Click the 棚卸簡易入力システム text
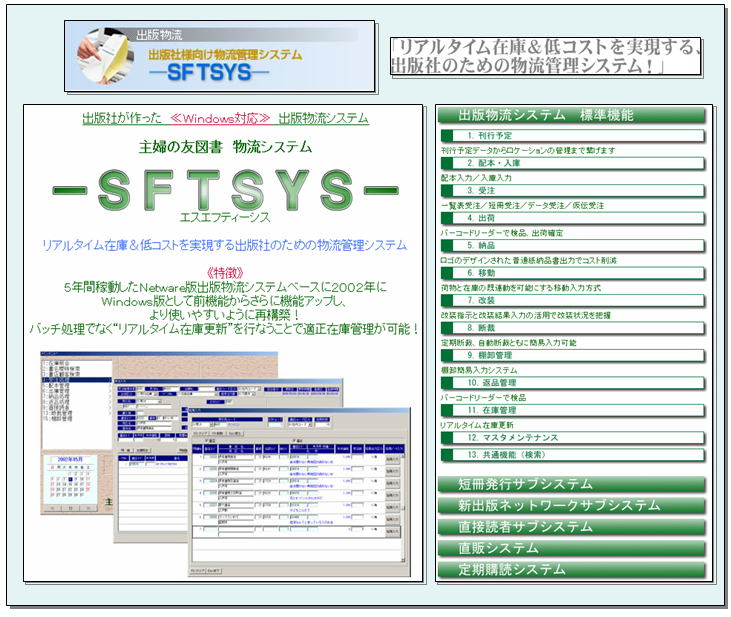Image resolution: width=731 pixels, height=617 pixels. (479, 370)
